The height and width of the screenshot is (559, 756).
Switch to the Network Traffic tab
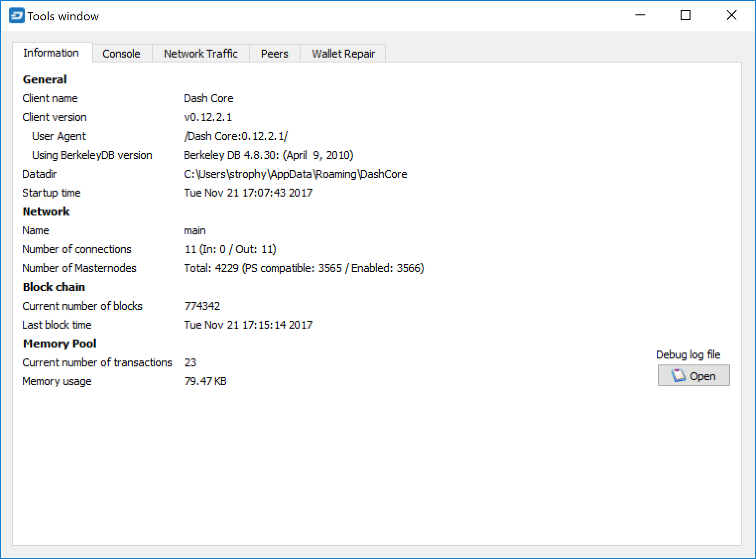200,54
